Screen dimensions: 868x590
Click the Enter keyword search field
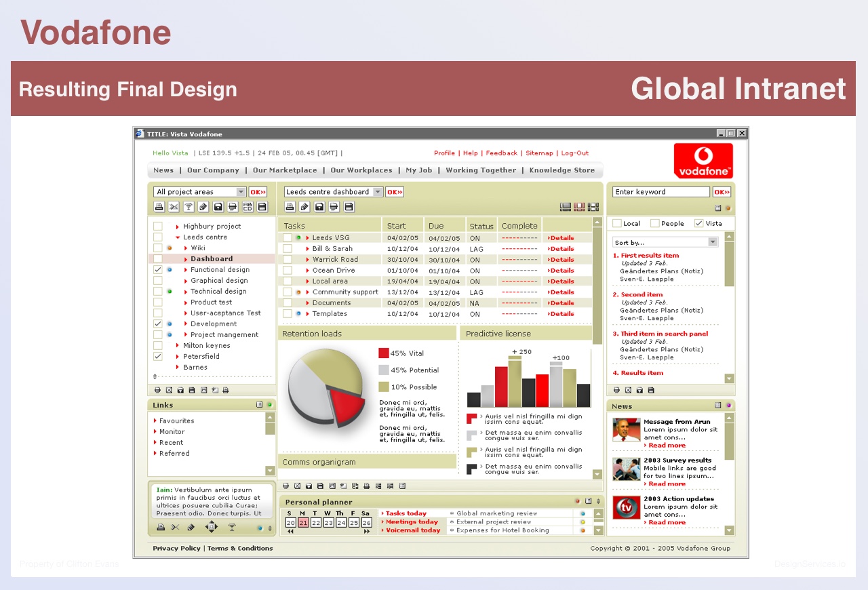660,192
